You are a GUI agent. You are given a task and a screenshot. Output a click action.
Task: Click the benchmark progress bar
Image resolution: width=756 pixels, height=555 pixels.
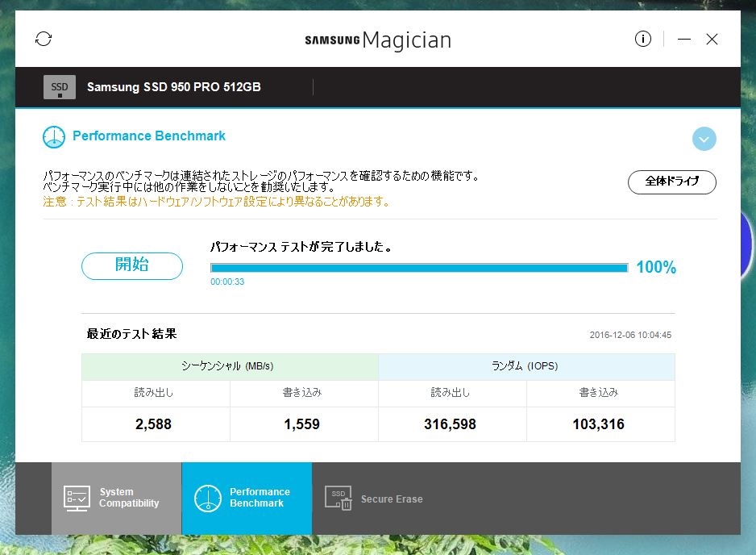pos(419,268)
